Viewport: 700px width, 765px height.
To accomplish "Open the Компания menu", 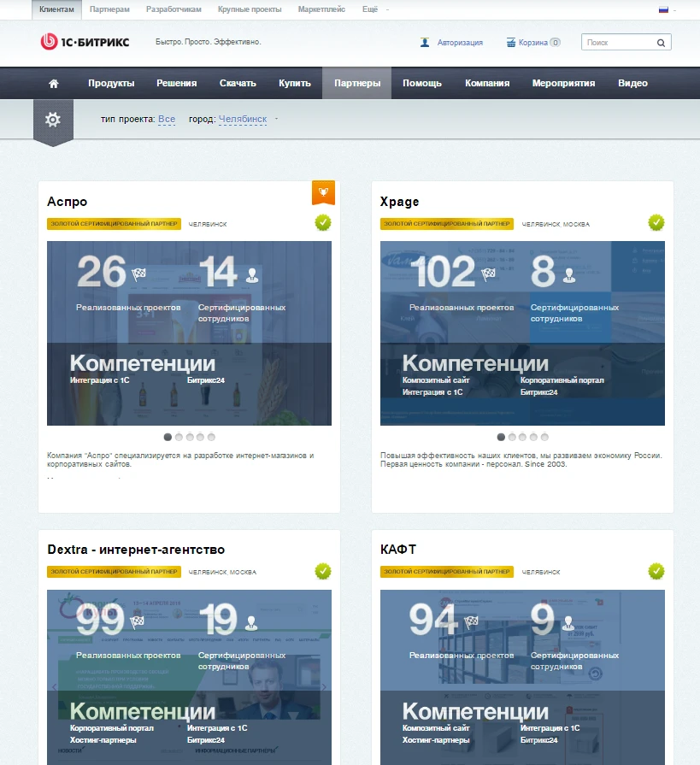I will pyautogui.click(x=487, y=84).
